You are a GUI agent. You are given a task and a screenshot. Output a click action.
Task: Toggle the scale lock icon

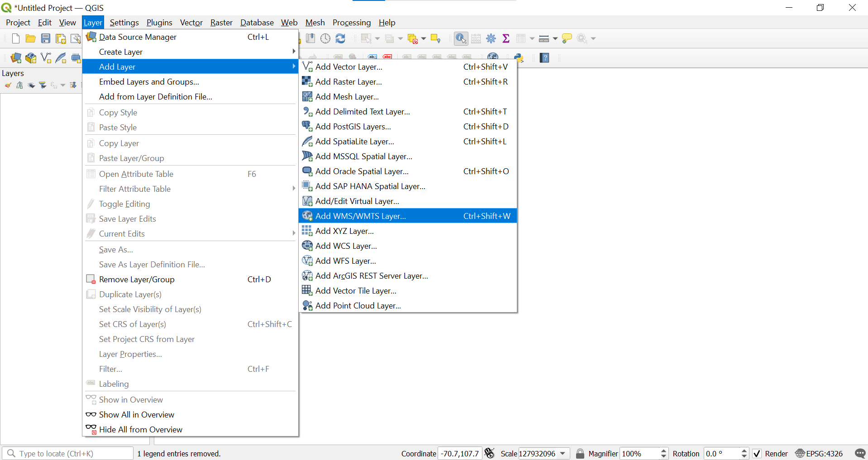pyautogui.click(x=580, y=454)
